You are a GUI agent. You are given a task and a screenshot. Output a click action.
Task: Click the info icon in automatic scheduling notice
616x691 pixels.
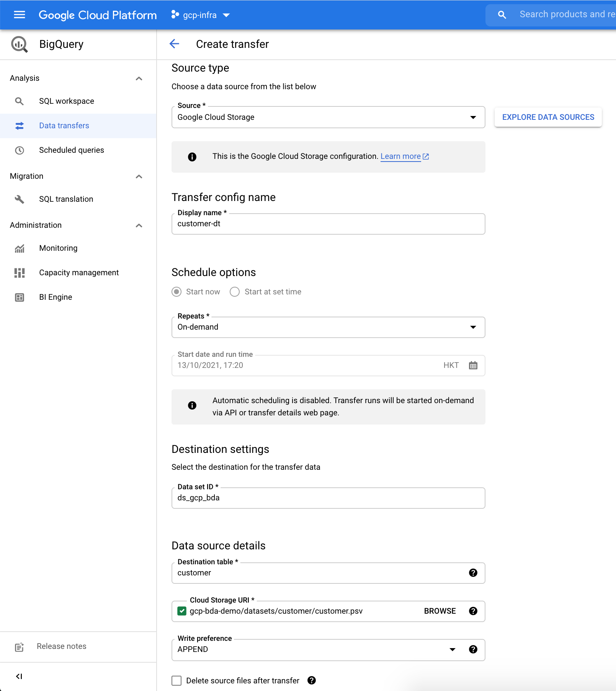[x=192, y=405]
